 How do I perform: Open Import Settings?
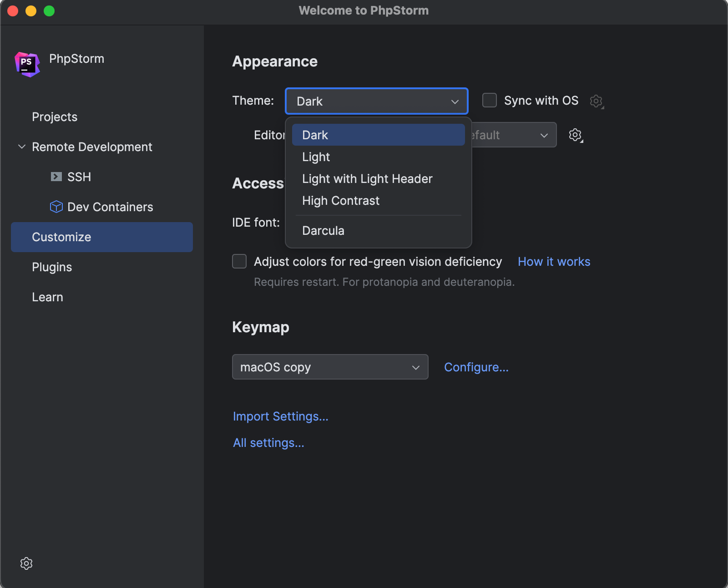pos(280,416)
